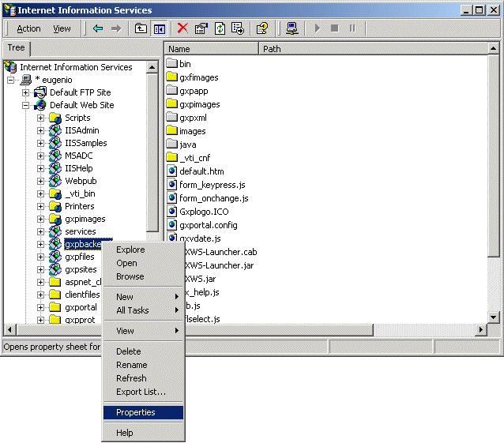
Task: Click the Help question mark icon
Action: (262, 28)
